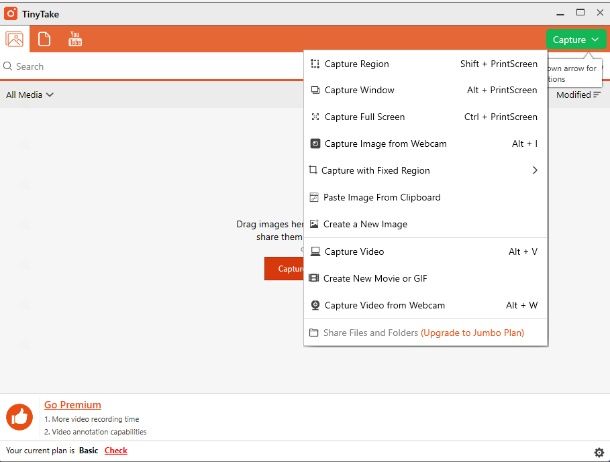Expand the All Media filter dropdown
Viewport: 610px width, 462px height.
(30, 94)
